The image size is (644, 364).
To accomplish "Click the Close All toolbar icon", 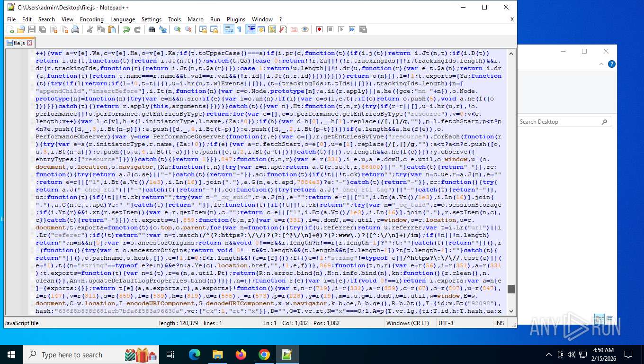I will click(x=64, y=29).
